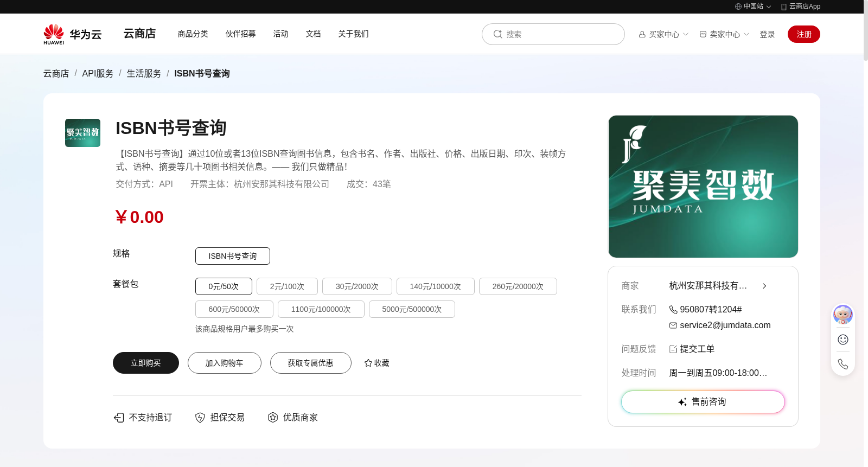The height and width of the screenshot is (467, 868).
Task: Click the email icon beside service2@jumdata.com
Action: click(x=673, y=325)
